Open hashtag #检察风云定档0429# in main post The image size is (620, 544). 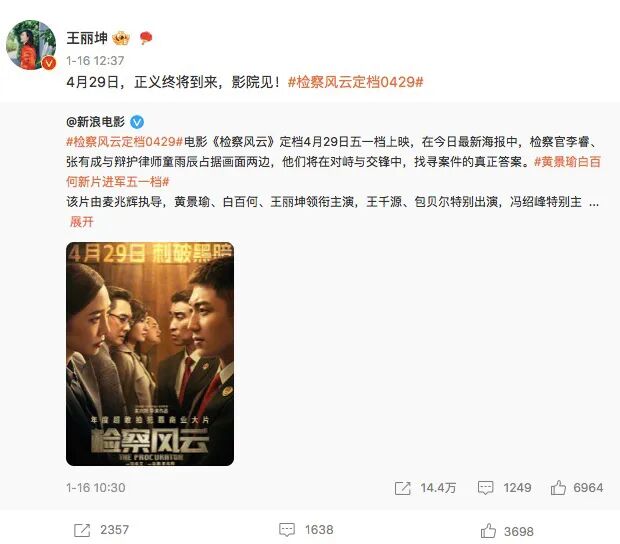[355, 82]
